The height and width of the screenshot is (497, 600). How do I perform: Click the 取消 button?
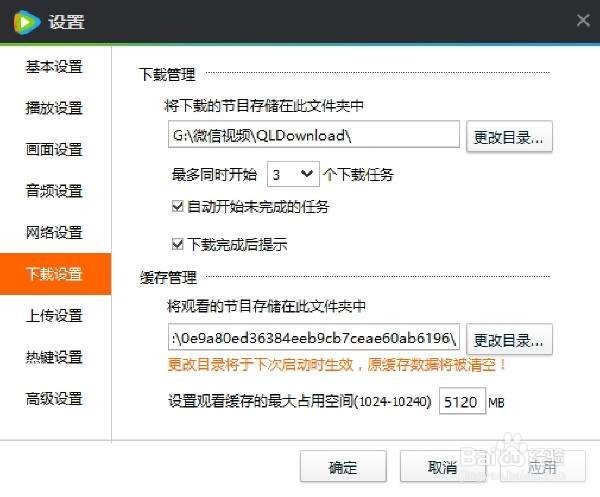pos(443,466)
